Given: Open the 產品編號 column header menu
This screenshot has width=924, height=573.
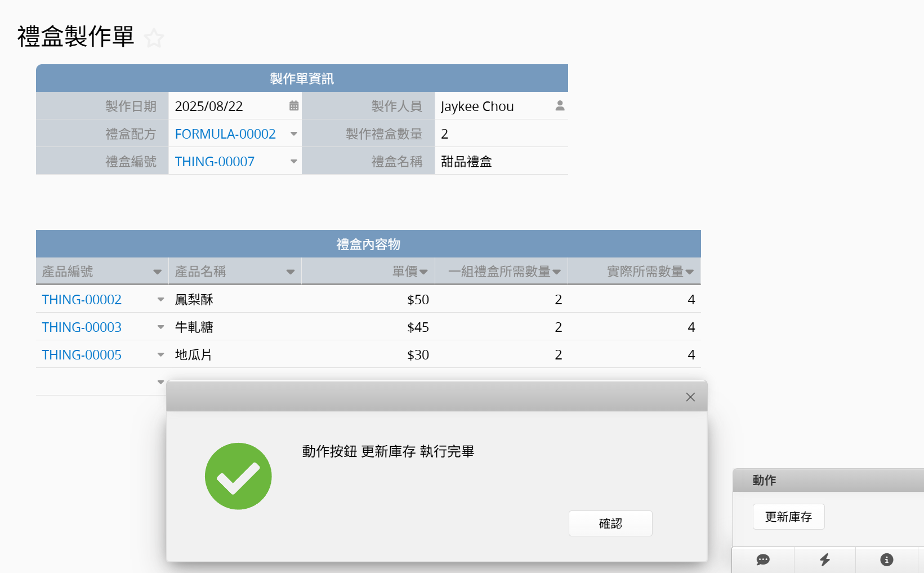Looking at the screenshot, I should 157,272.
